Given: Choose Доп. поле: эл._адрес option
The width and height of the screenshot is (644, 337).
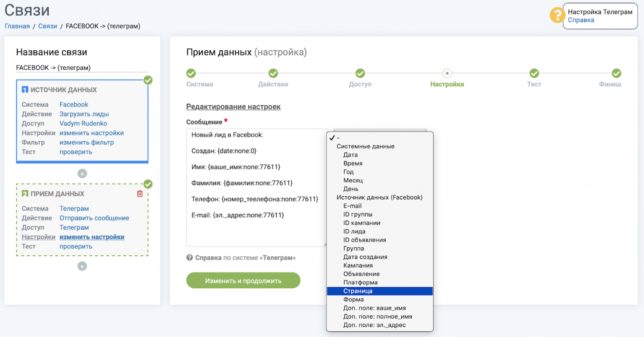Looking at the screenshot, I should pyautogui.click(x=380, y=325).
